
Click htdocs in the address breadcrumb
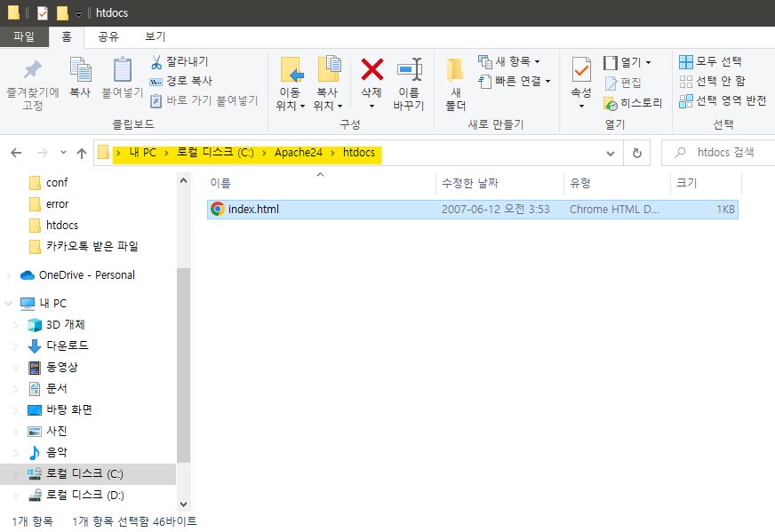359,153
